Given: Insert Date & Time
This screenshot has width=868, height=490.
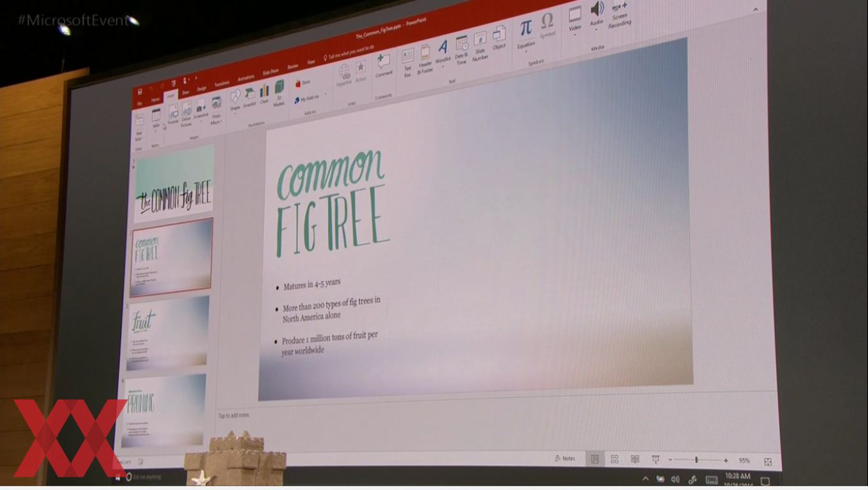Looking at the screenshot, I should click(461, 50).
